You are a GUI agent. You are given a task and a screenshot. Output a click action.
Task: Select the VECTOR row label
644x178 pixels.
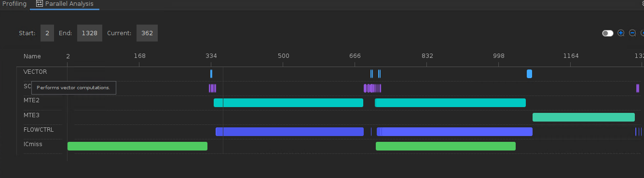pos(35,72)
